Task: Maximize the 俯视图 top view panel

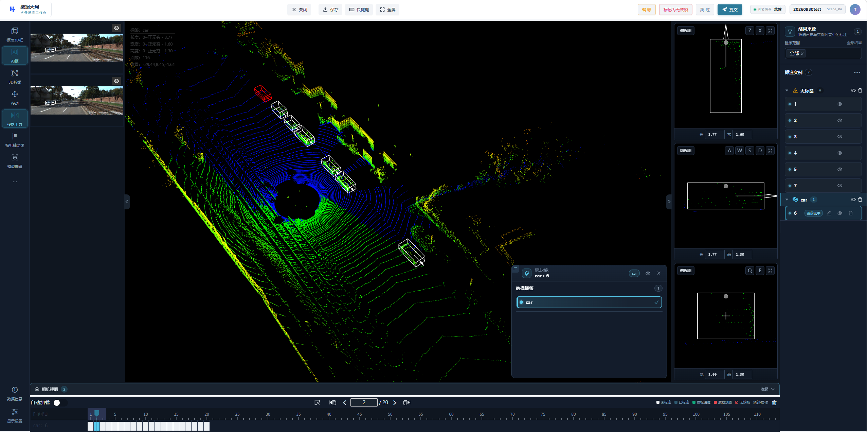Action: 770,31
